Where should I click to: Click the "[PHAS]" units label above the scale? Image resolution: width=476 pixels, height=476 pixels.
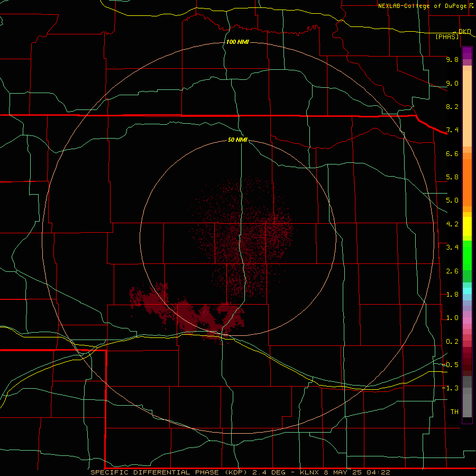coord(447,36)
